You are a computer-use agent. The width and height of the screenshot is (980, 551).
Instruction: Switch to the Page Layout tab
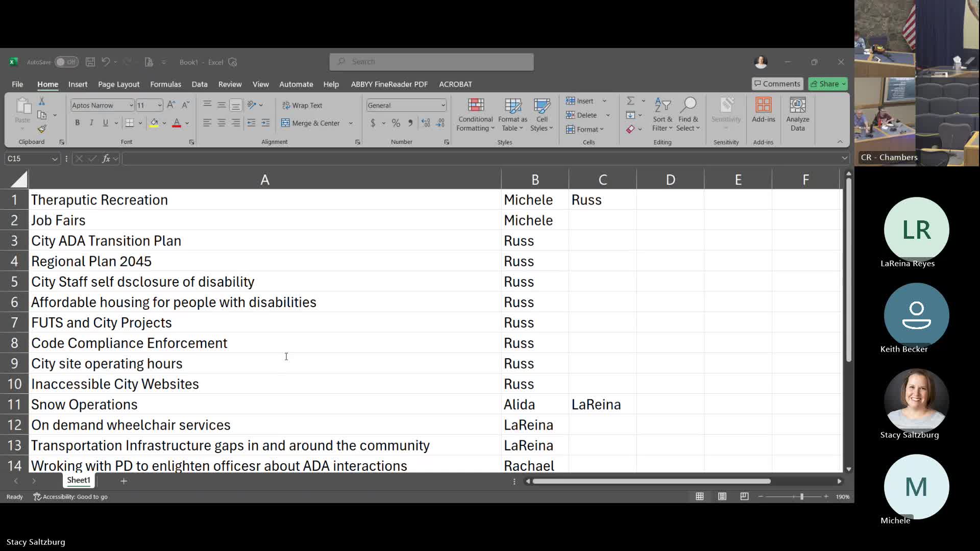118,84
